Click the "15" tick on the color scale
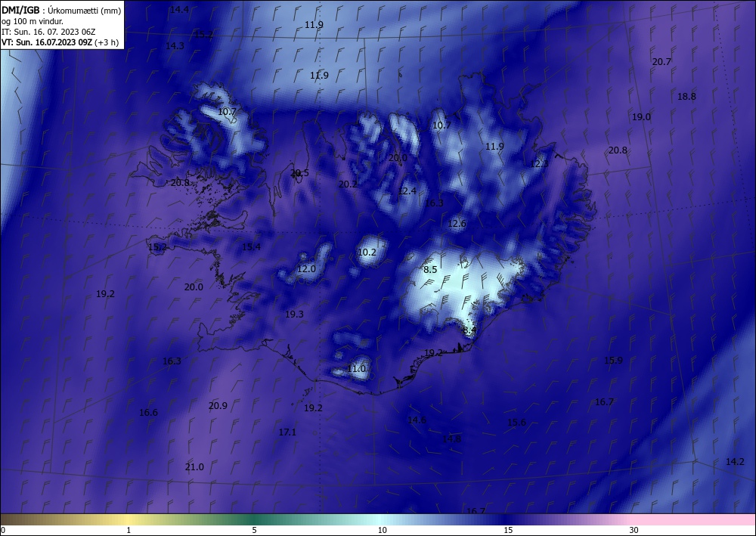The image size is (756, 536). click(x=508, y=530)
